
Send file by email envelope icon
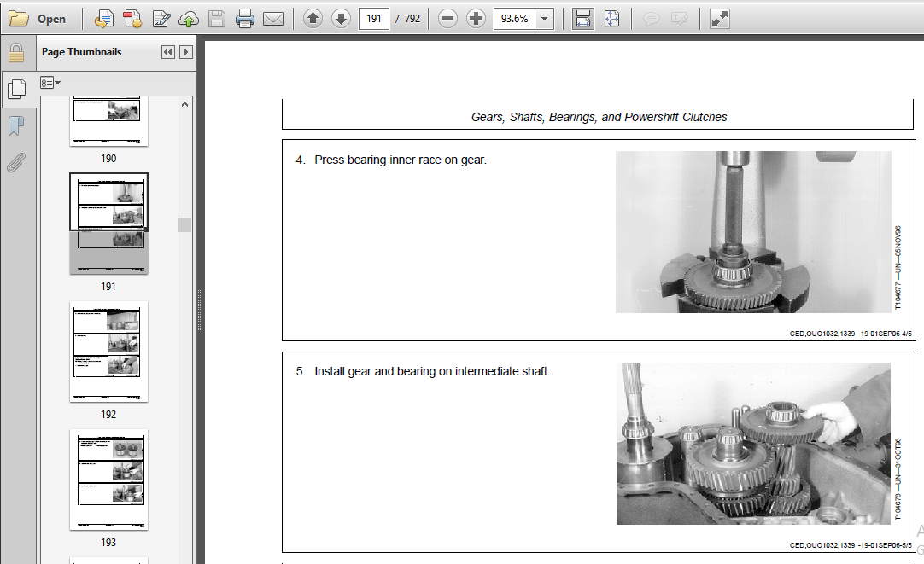(272, 19)
